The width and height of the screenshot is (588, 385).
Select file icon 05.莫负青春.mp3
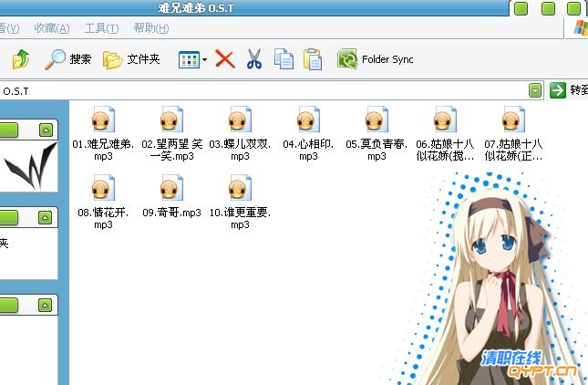[377, 120]
